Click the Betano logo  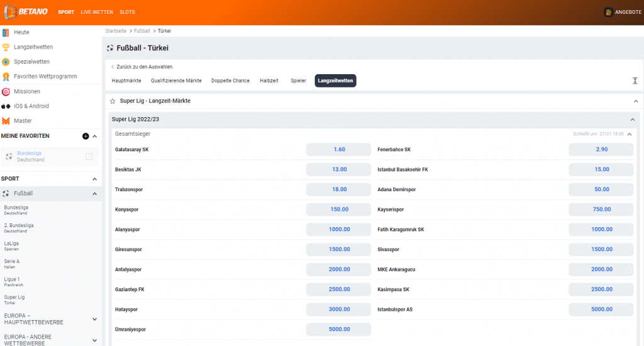(25, 12)
